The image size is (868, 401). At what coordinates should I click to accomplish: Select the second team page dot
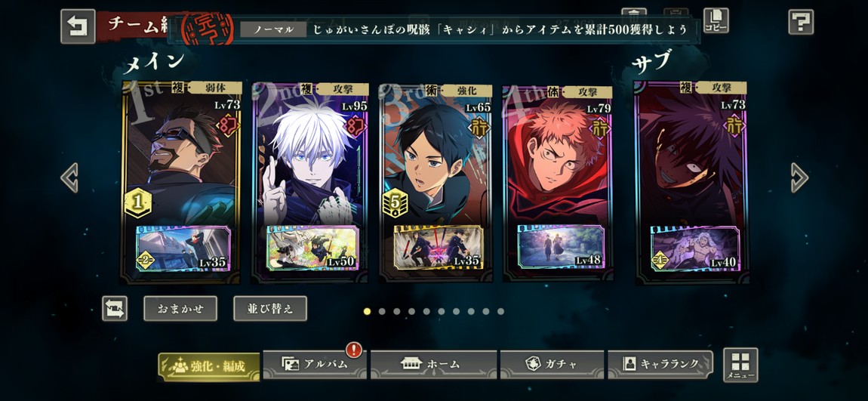(x=382, y=311)
